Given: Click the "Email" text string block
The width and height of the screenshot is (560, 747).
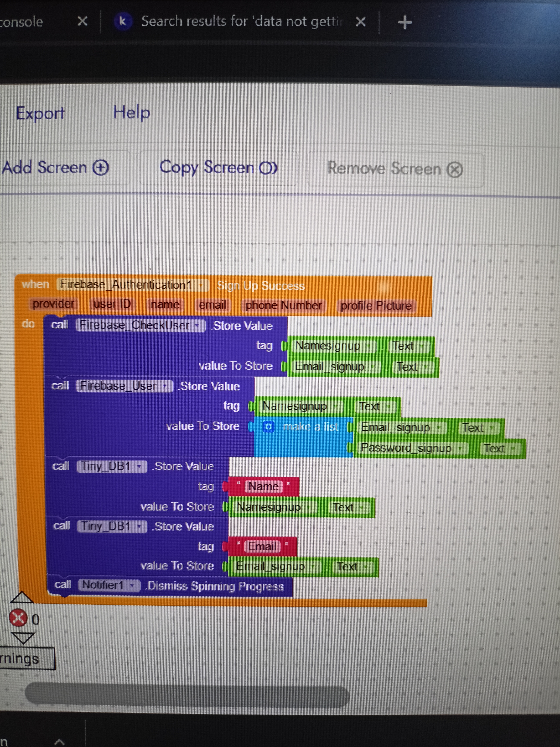Looking at the screenshot, I should tap(262, 547).
